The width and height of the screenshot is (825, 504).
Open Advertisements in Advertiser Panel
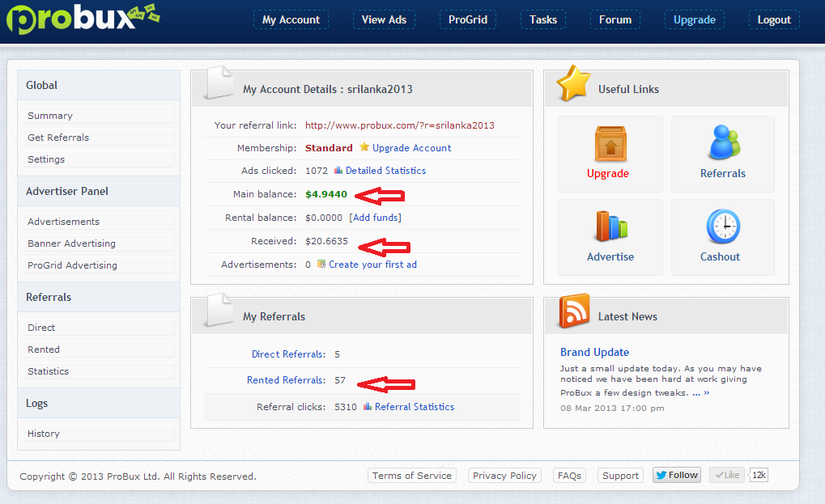pyautogui.click(x=99, y=221)
